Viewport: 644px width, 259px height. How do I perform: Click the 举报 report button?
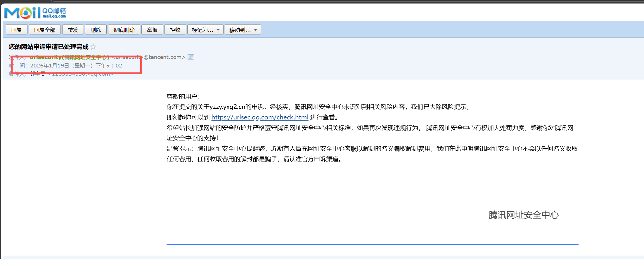152,30
